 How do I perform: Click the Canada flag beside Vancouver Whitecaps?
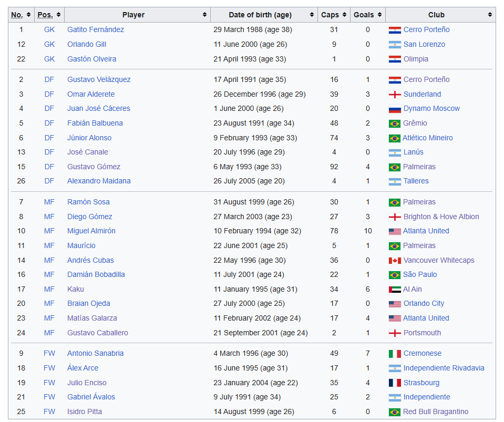point(394,261)
